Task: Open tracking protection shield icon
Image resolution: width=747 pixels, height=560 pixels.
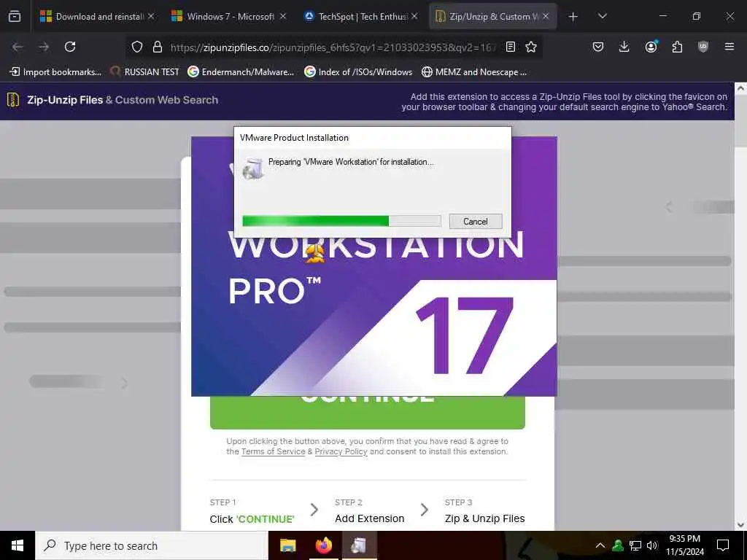Action: click(x=137, y=47)
